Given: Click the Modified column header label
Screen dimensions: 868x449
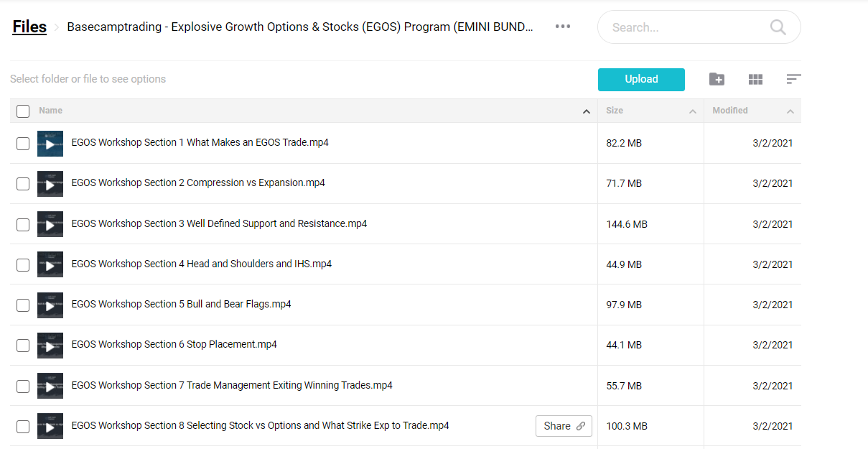Looking at the screenshot, I should [x=730, y=111].
